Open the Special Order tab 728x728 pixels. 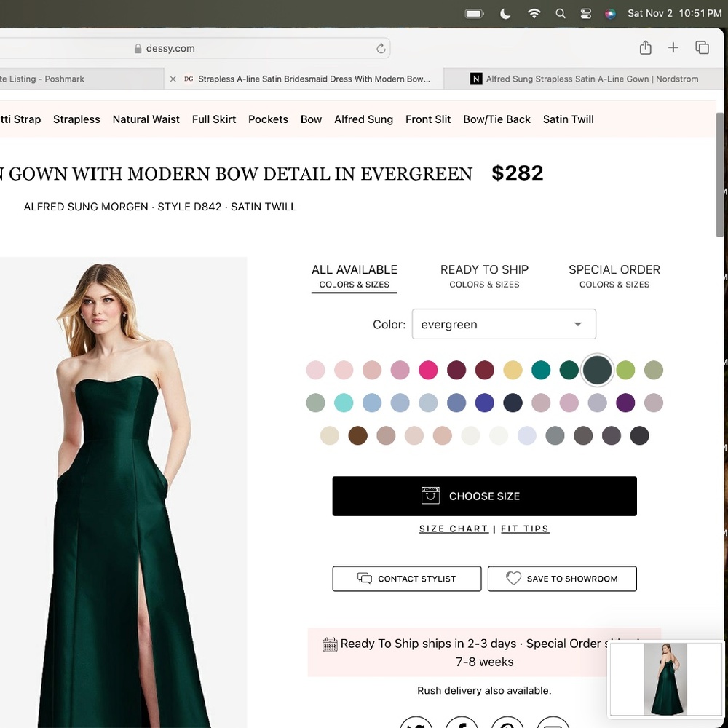tap(614, 276)
